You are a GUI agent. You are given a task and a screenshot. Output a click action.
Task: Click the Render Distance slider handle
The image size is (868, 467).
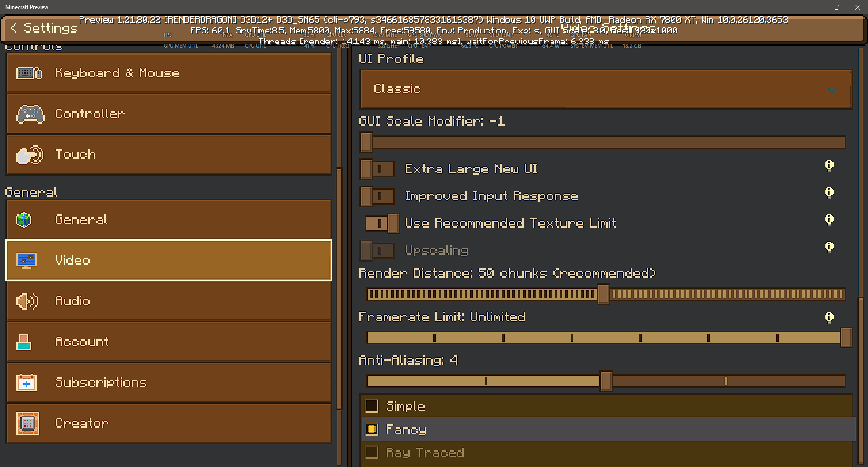(x=603, y=294)
